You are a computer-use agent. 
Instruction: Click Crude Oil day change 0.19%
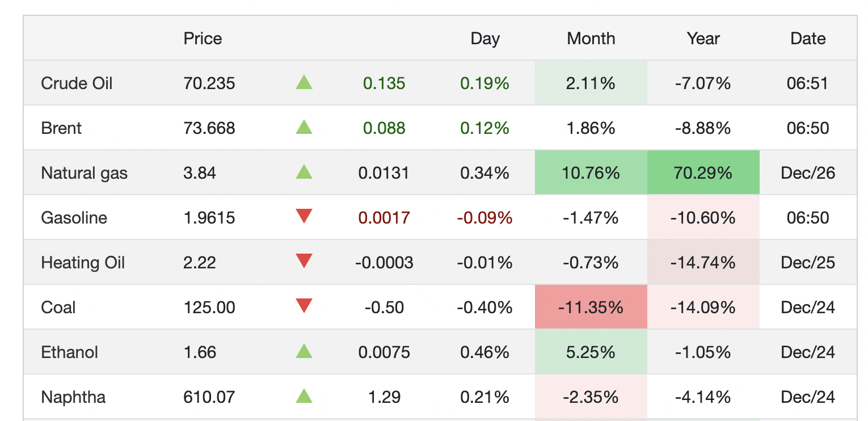click(484, 83)
